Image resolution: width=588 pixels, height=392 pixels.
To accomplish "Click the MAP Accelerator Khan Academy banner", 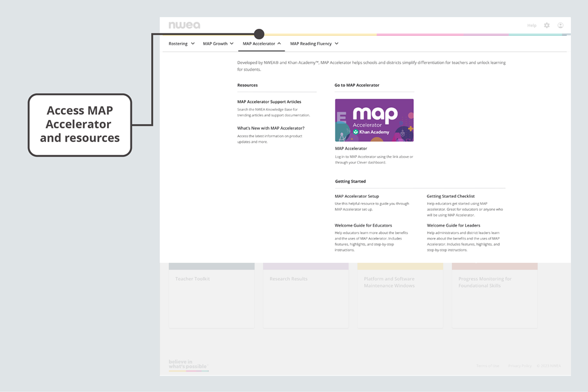I will (374, 120).
